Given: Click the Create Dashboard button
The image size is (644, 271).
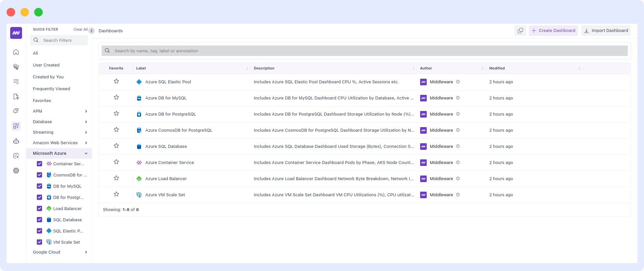Looking at the screenshot, I should [553, 31].
